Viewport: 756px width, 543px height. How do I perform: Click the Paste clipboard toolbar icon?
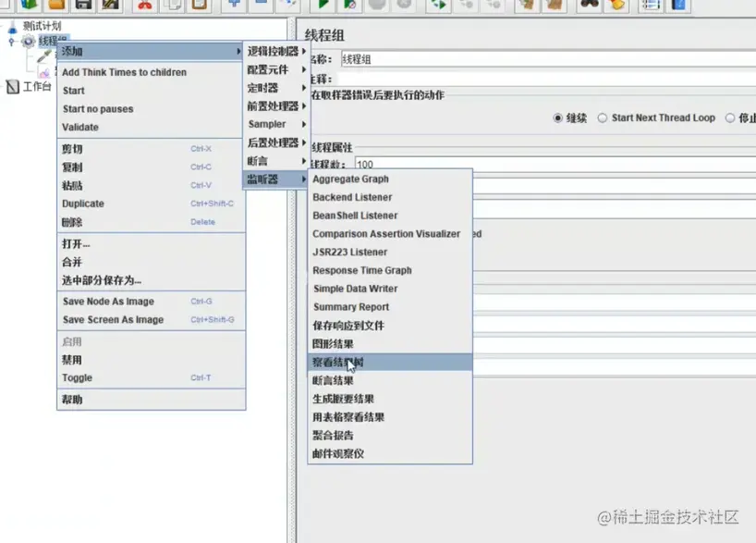click(x=199, y=5)
